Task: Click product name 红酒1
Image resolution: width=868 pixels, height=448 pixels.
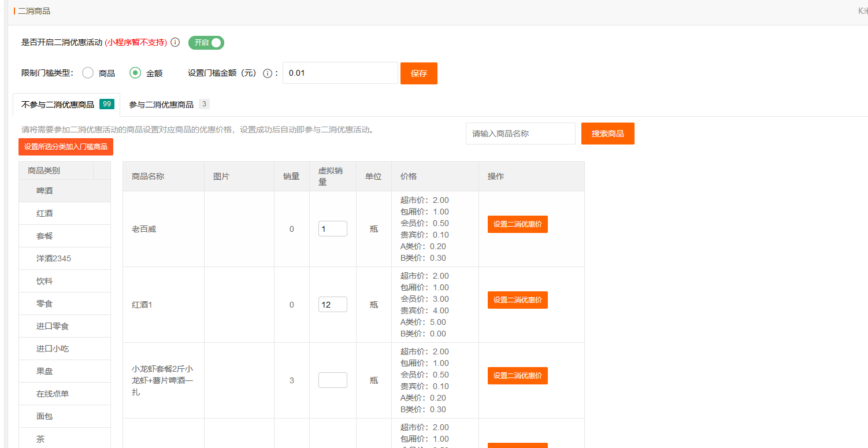Action: (x=142, y=305)
